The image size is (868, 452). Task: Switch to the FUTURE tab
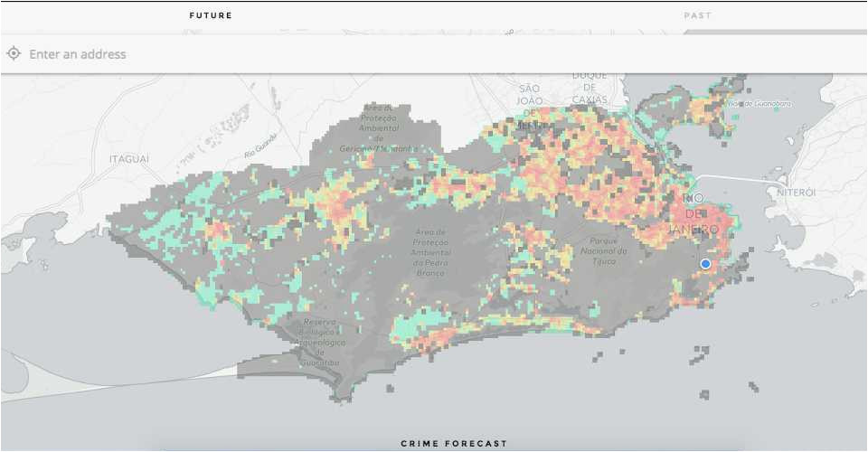211,15
